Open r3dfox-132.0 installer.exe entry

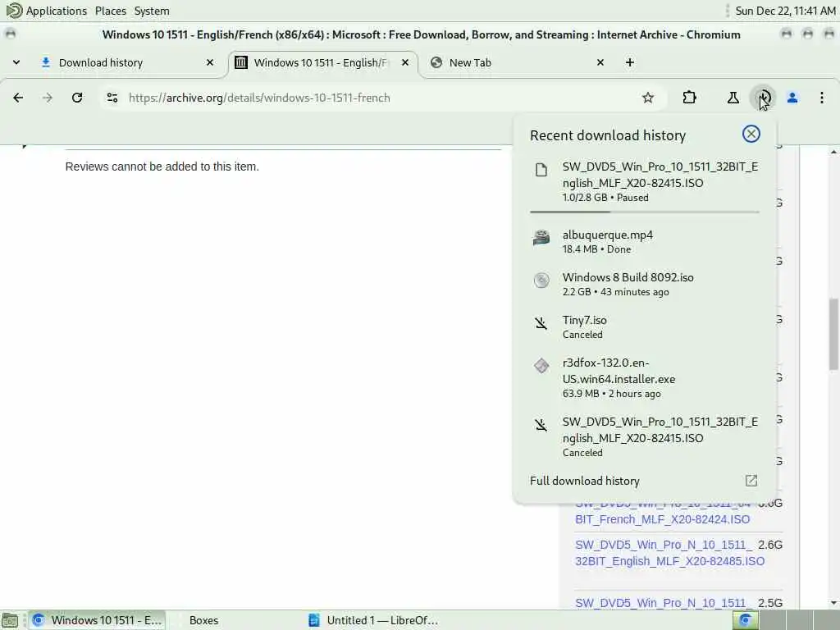[x=645, y=377]
